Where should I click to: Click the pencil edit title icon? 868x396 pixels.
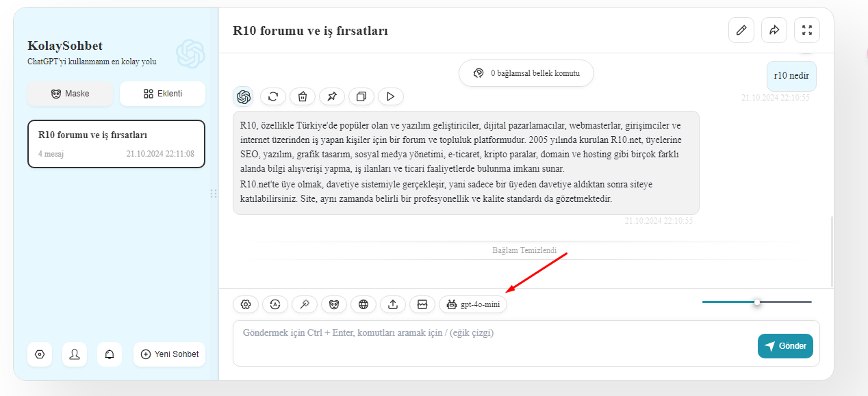741,30
